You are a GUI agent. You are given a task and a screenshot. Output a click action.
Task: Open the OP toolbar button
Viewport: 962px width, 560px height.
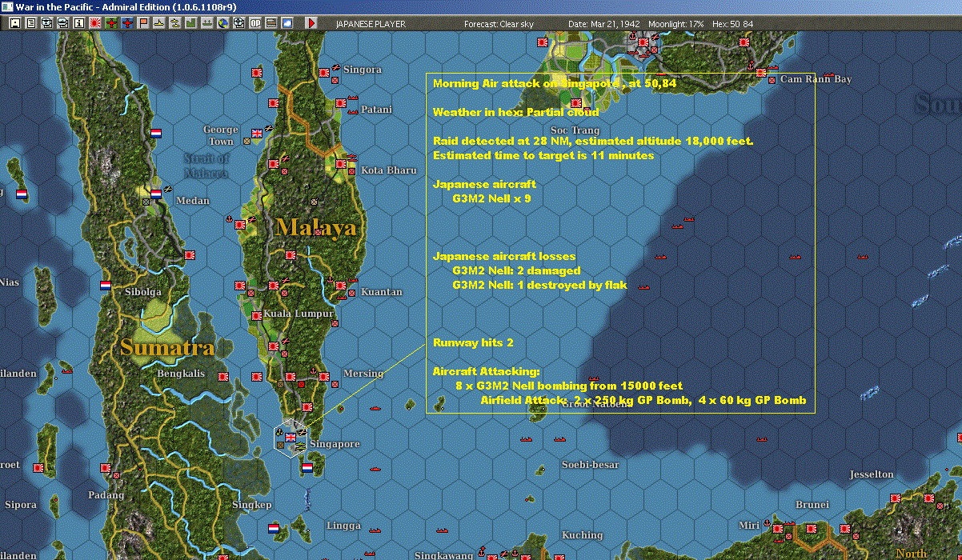(x=255, y=23)
